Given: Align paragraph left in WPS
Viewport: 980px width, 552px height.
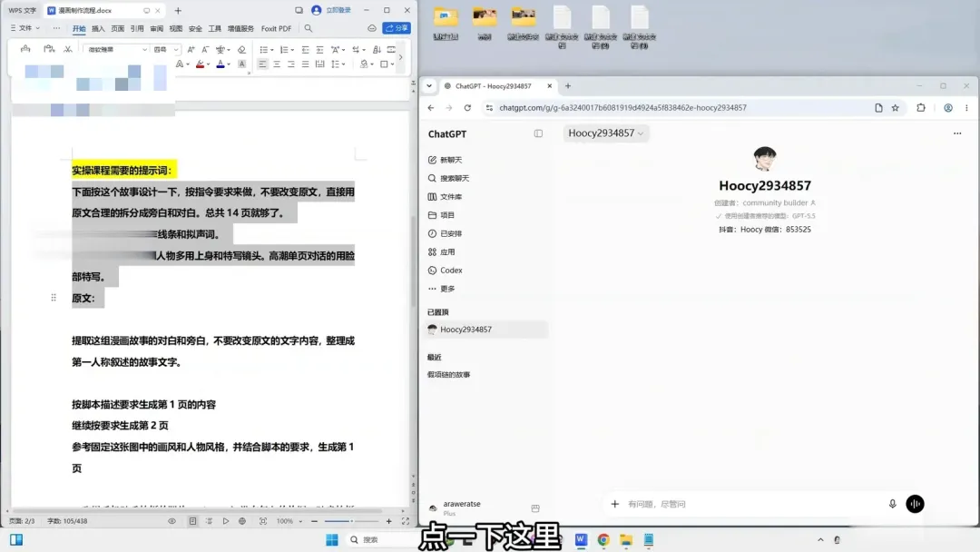Looking at the screenshot, I should pyautogui.click(x=262, y=64).
